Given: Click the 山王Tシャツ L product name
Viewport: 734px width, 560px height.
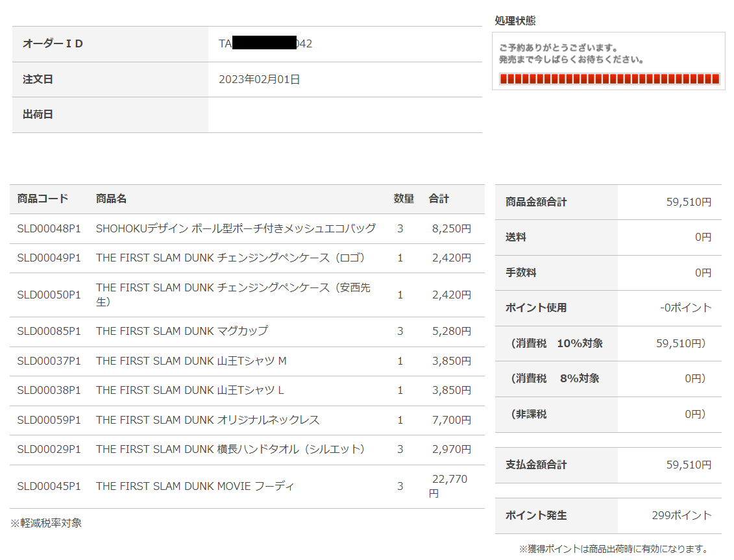Looking at the screenshot, I should [190, 390].
